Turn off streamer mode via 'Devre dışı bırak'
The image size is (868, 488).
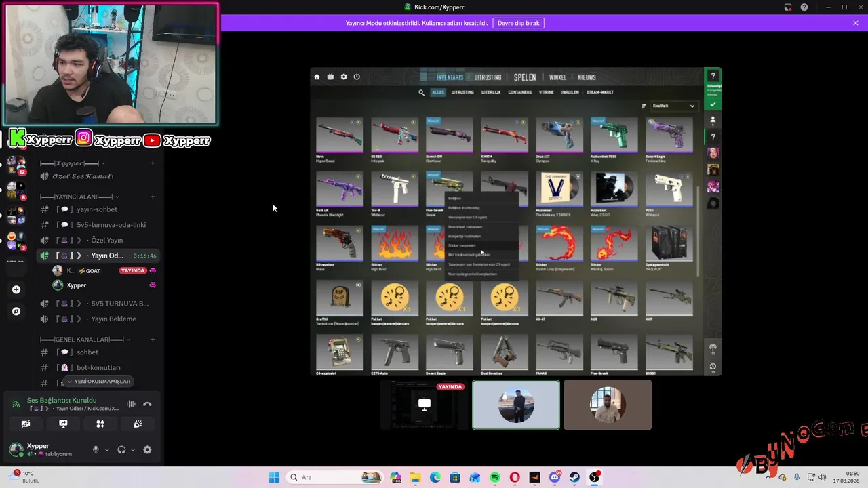[519, 23]
